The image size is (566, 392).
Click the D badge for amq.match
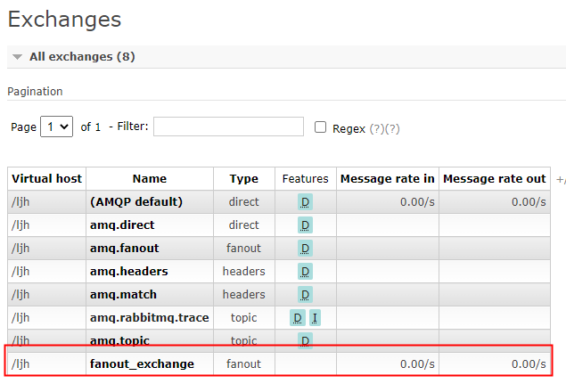(305, 295)
